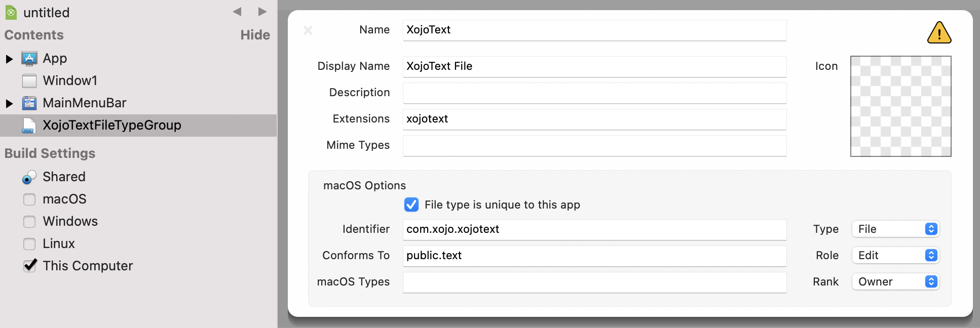Click the XojoTextFileTypeGroup file icon
This screenshot has height=328, width=980.
pyautogui.click(x=29, y=125)
